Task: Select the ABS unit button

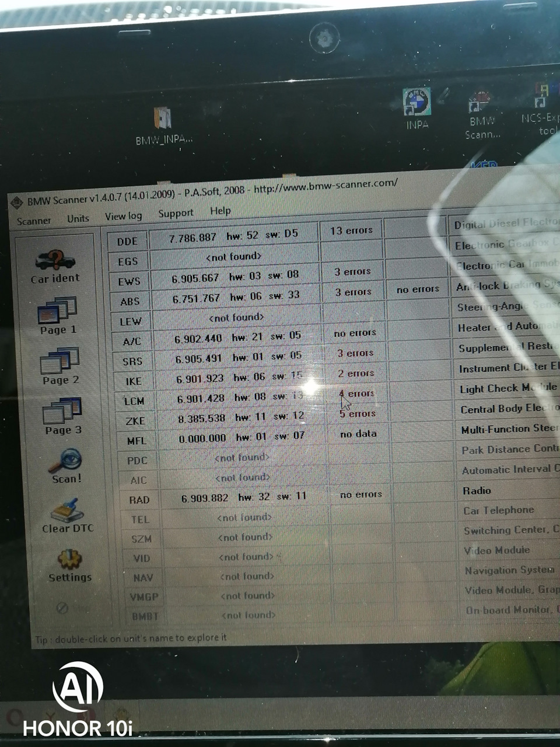Action: (130, 301)
